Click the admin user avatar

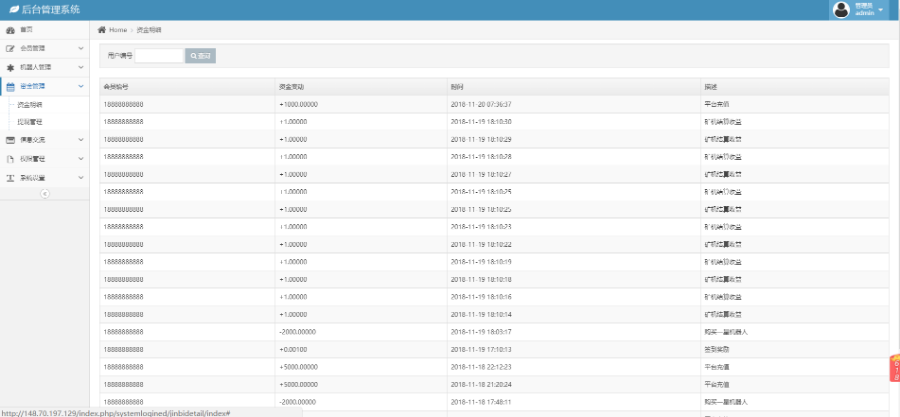tap(841, 9)
